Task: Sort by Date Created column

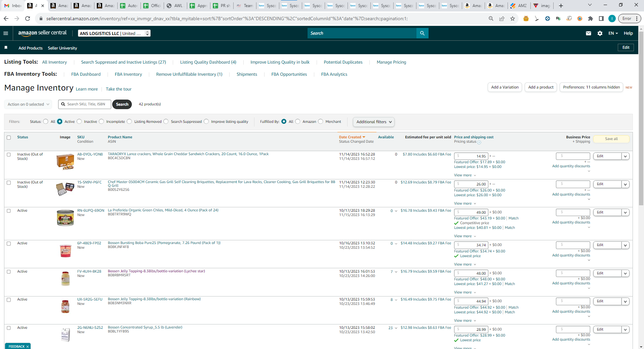Action: [x=352, y=137]
